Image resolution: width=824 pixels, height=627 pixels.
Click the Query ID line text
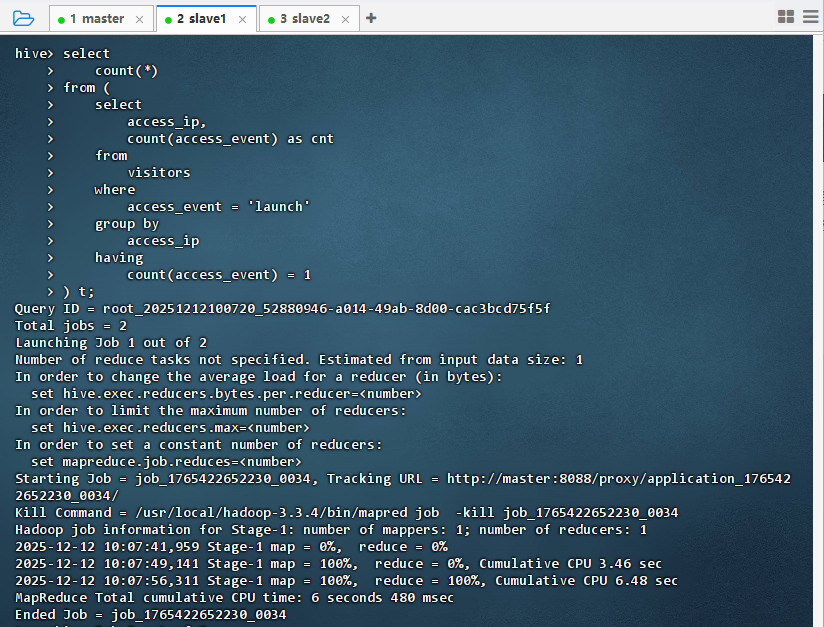(x=282, y=309)
